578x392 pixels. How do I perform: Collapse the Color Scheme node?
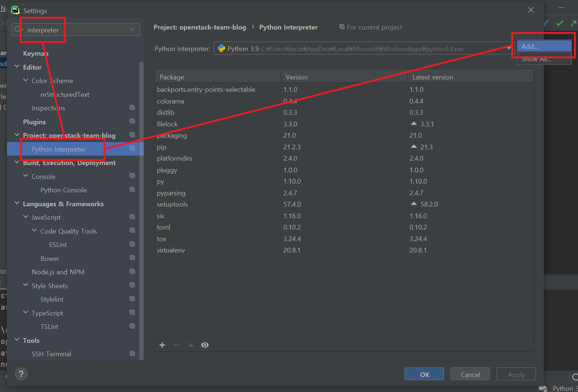click(x=26, y=80)
